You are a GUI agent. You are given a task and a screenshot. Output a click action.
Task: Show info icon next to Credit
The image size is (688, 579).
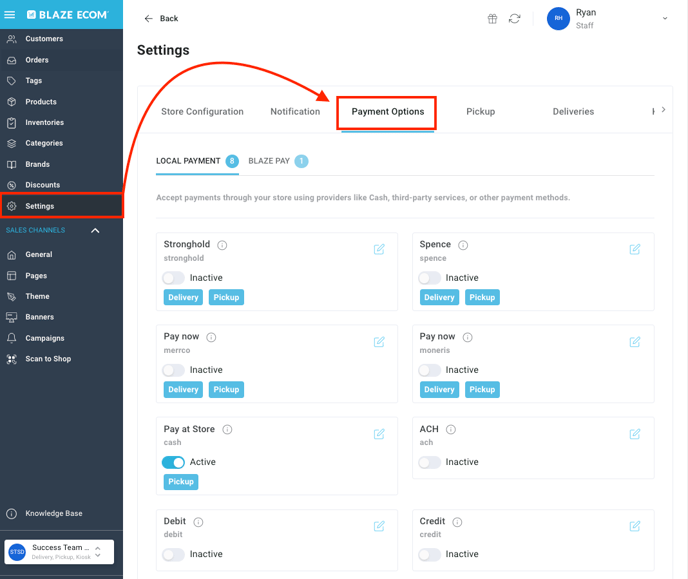tap(457, 522)
